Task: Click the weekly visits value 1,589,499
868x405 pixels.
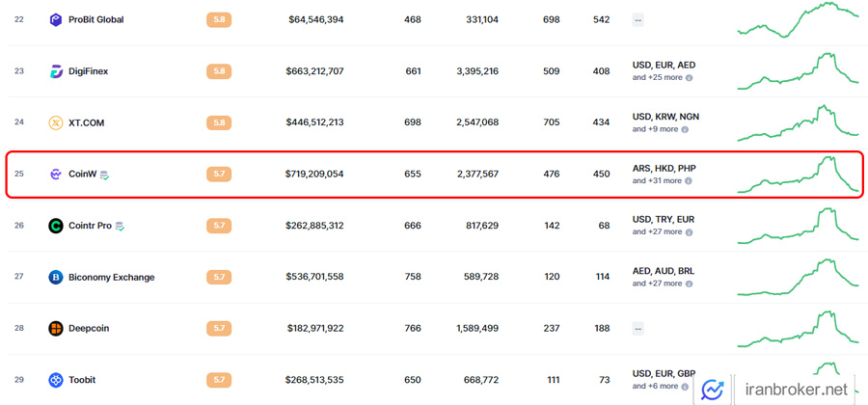Action: coord(477,329)
